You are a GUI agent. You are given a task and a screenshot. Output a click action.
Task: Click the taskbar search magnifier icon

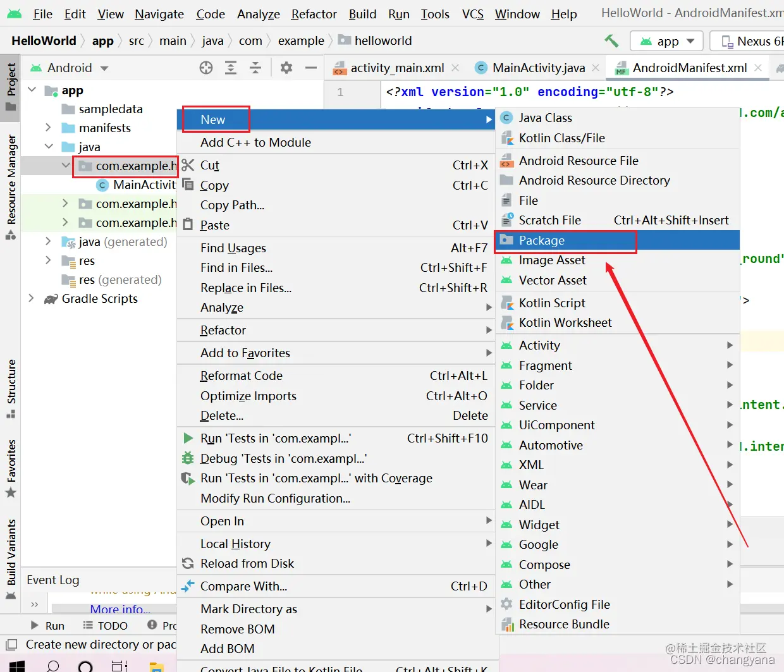click(53, 666)
